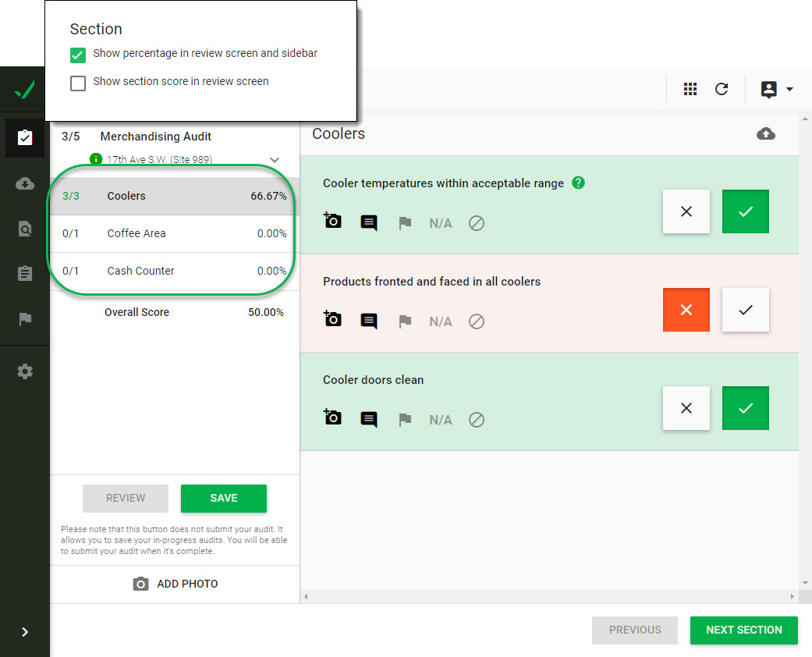This screenshot has height=657, width=812.
Task: Add photo to Cooler doors clean question
Action: [x=332, y=417]
